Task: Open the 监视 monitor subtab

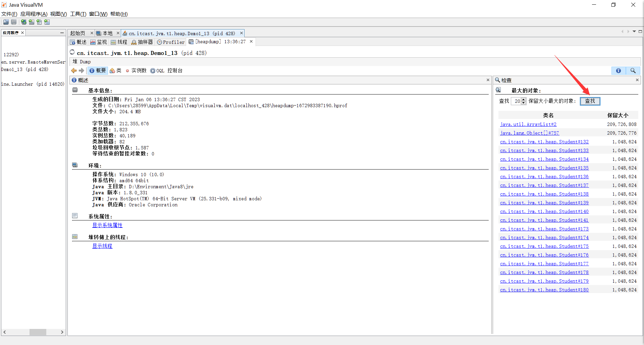Action: [99, 42]
